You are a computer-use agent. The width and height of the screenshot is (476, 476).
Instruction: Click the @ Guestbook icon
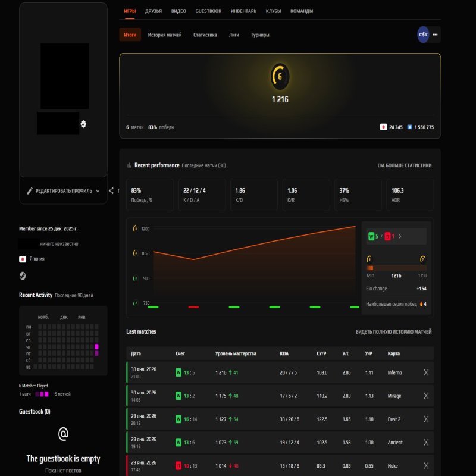coord(64,434)
